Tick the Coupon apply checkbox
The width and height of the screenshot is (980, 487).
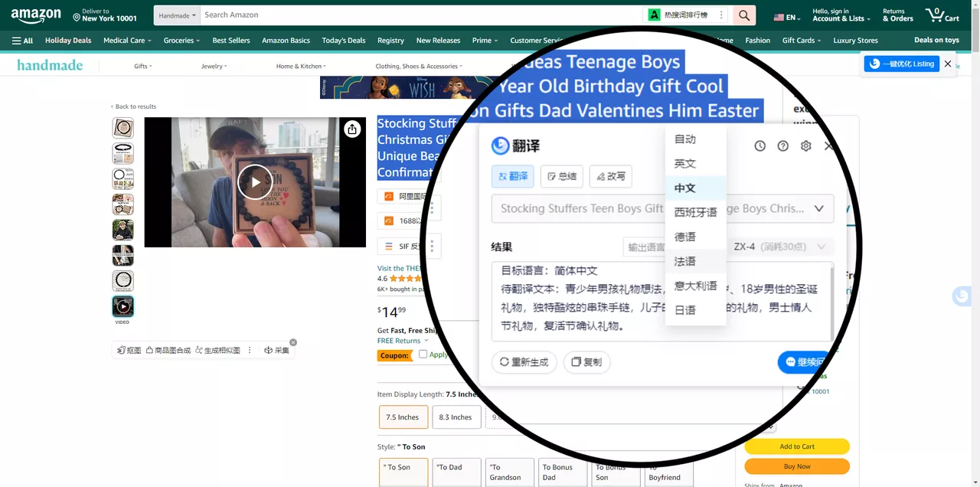423,355
